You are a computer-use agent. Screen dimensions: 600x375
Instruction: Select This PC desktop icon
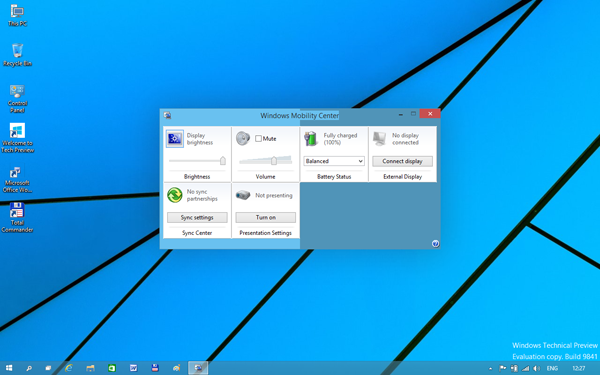tap(18, 16)
